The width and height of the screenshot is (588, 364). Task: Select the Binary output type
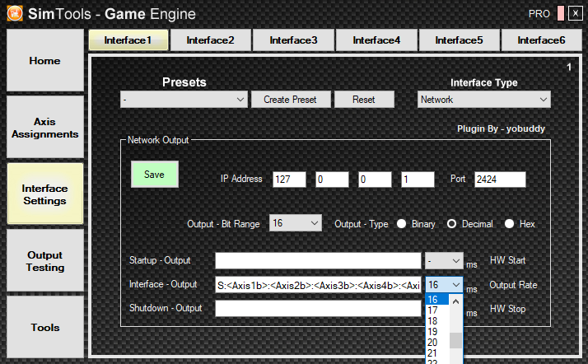pyautogui.click(x=402, y=223)
